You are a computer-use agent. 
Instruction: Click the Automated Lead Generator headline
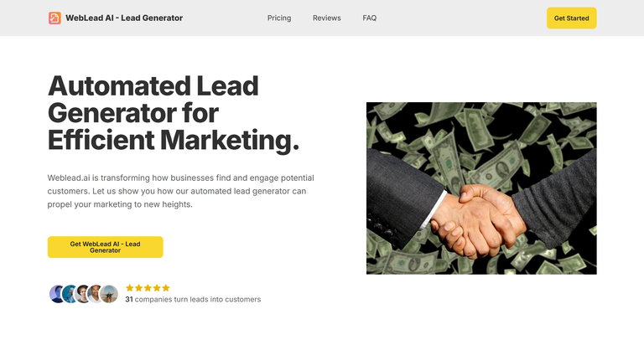point(174,113)
